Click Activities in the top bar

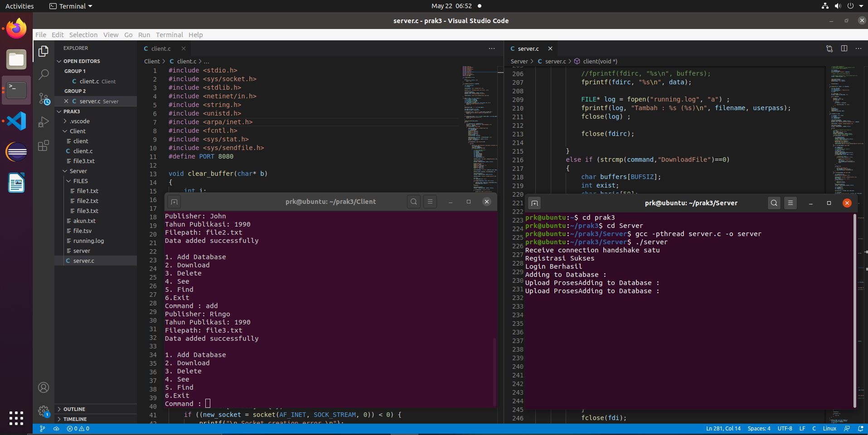(19, 6)
